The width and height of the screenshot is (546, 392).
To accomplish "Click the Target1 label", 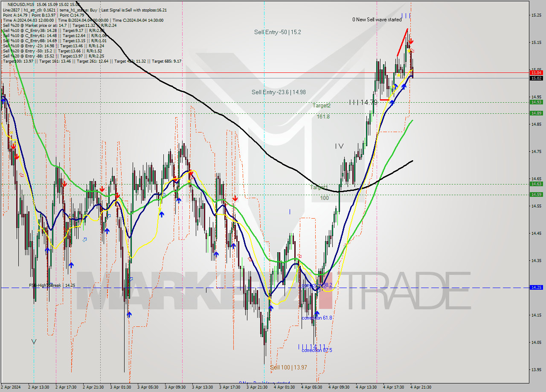I will point(319,187).
